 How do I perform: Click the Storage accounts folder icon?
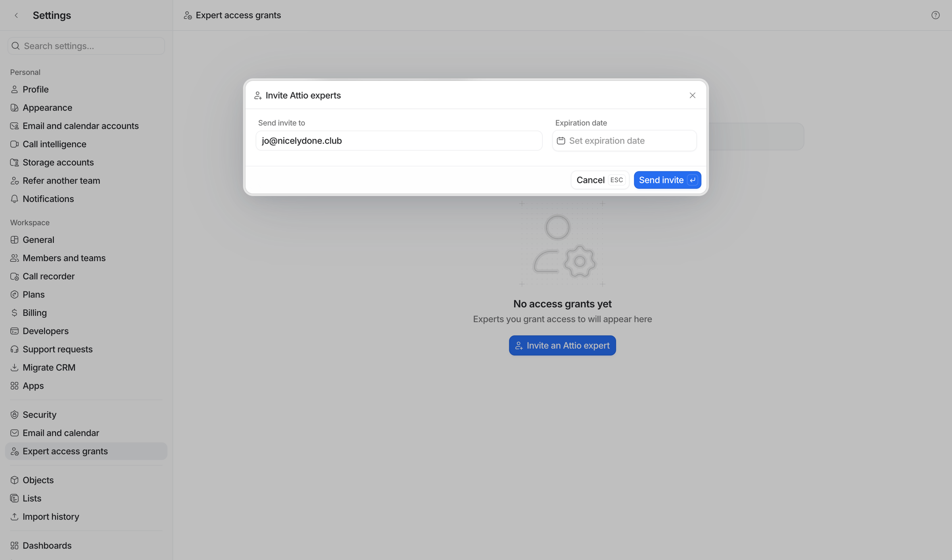(15, 163)
